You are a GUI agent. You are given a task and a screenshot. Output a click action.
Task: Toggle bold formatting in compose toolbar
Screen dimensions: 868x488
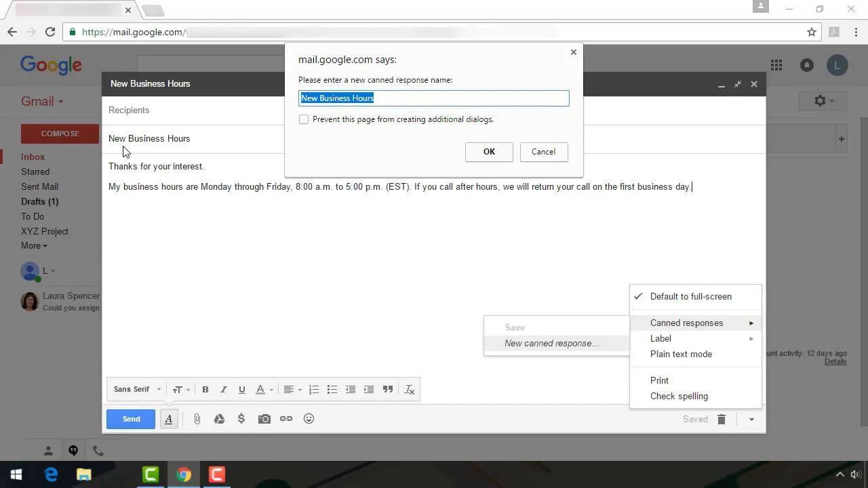[x=205, y=390]
